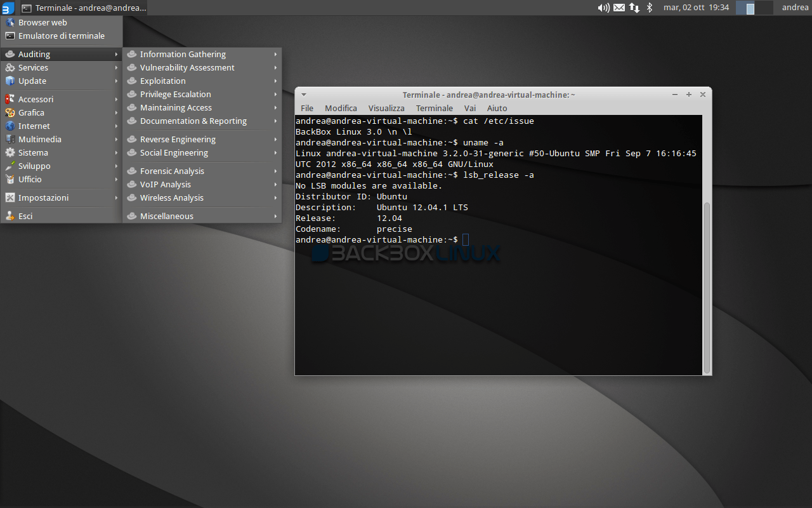Click the 'No LSB modules are available.' line
812x508 pixels.
369,185
